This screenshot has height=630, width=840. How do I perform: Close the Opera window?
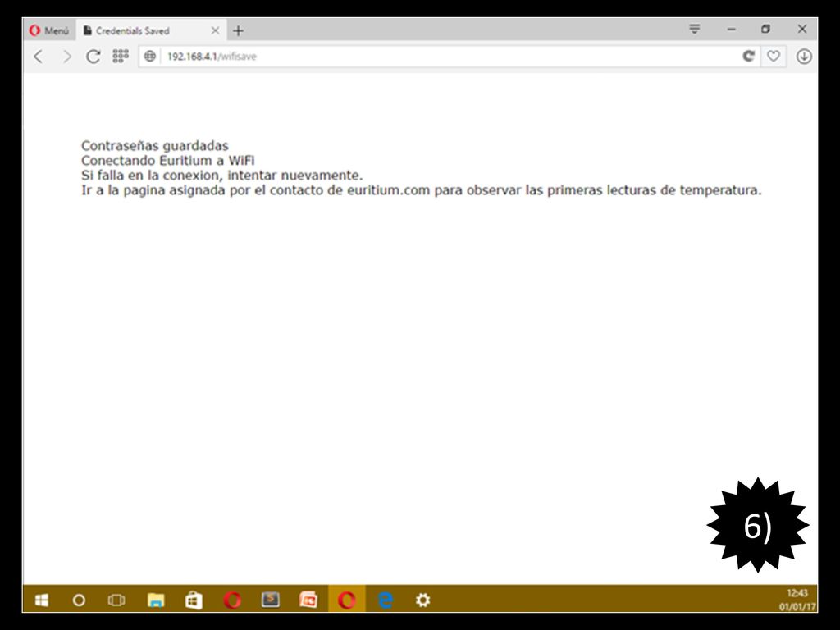tap(802, 29)
